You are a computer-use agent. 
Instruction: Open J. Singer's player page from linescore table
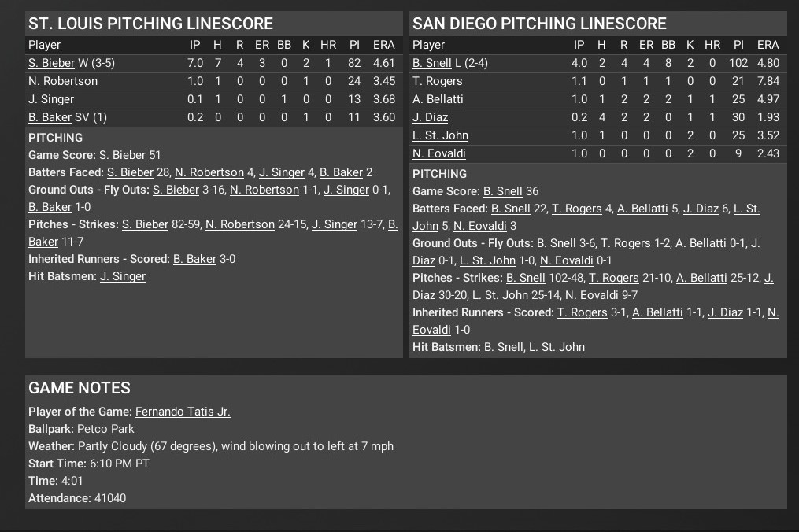point(51,99)
